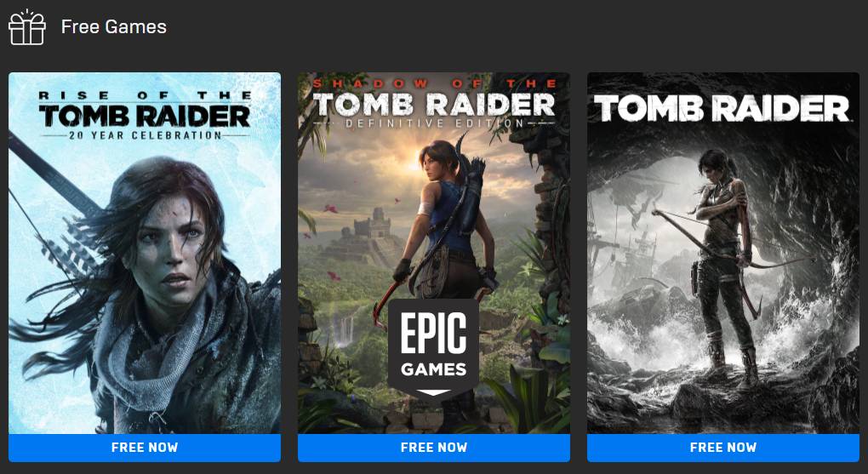This screenshot has height=474, width=868.
Task: Claim Free Now under Shadow of the Tomb Raider
Action: click(434, 448)
